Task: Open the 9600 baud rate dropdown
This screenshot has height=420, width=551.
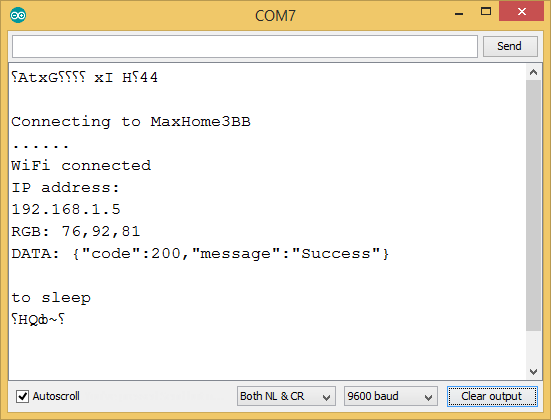Action: (x=390, y=396)
